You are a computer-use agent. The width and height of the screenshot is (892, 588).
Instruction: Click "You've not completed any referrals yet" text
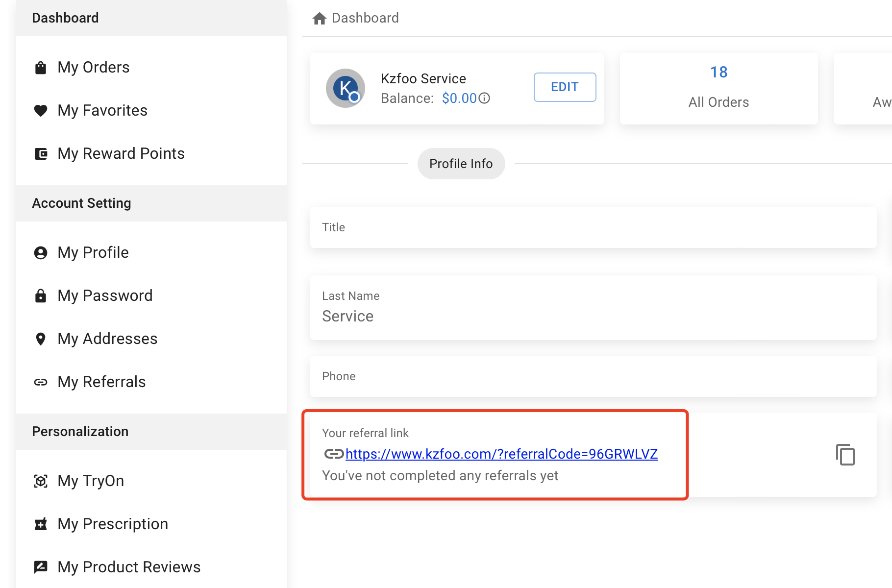click(440, 476)
